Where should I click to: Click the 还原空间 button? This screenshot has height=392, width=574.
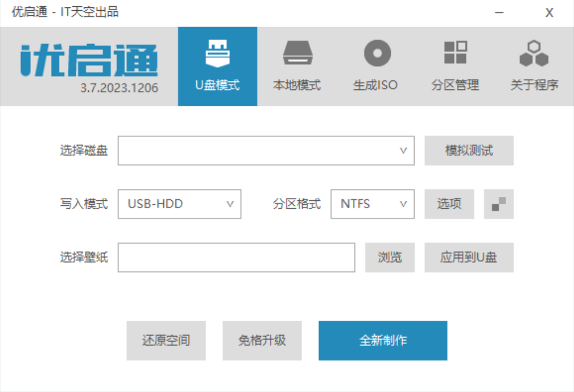coord(166,341)
